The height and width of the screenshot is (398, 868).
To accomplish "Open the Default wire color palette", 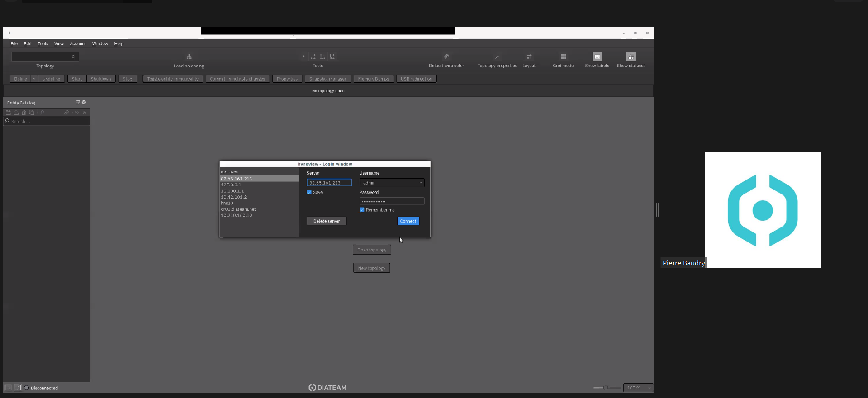I will tap(446, 57).
